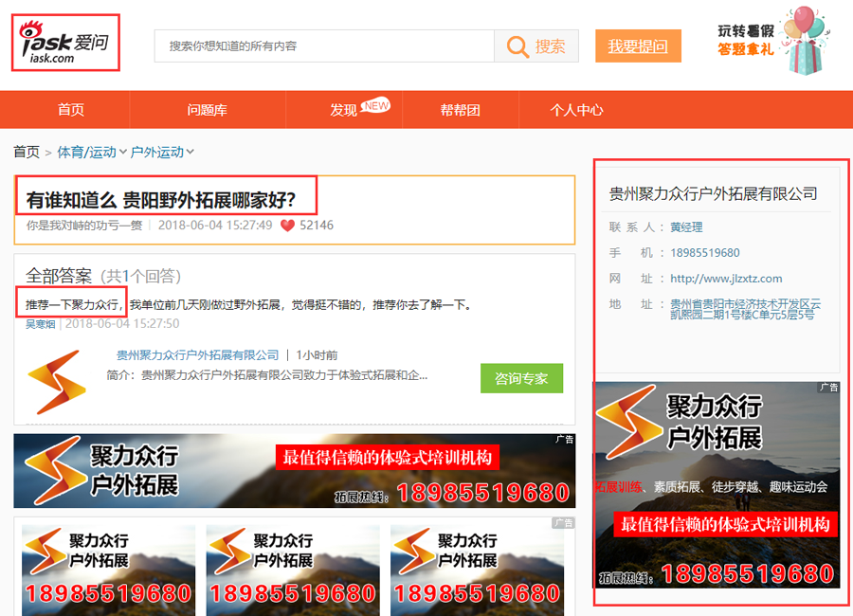Image resolution: width=853 pixels, height=616 pixels.
Task: Click the wide 聚力众行 banner ad
Action: (x=295, y=471)
